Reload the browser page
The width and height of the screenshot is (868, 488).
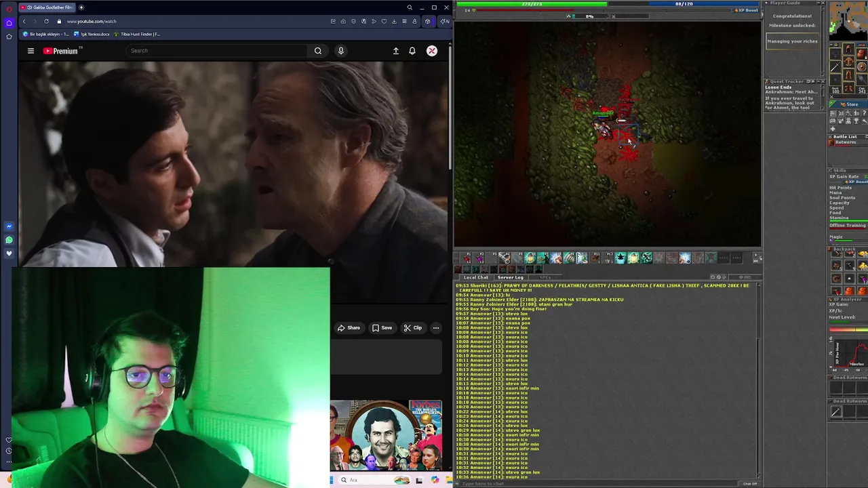pyautogui.click(x=46, y=21)
